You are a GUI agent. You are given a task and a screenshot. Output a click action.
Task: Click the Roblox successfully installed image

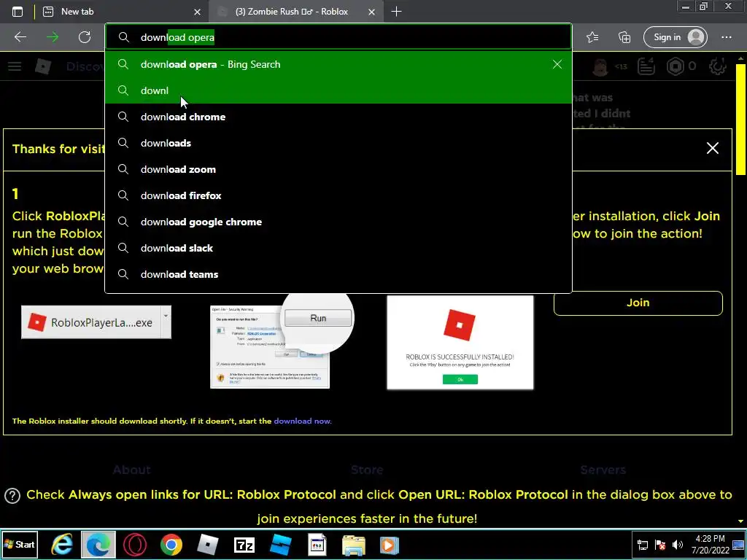tap(460, 343)
